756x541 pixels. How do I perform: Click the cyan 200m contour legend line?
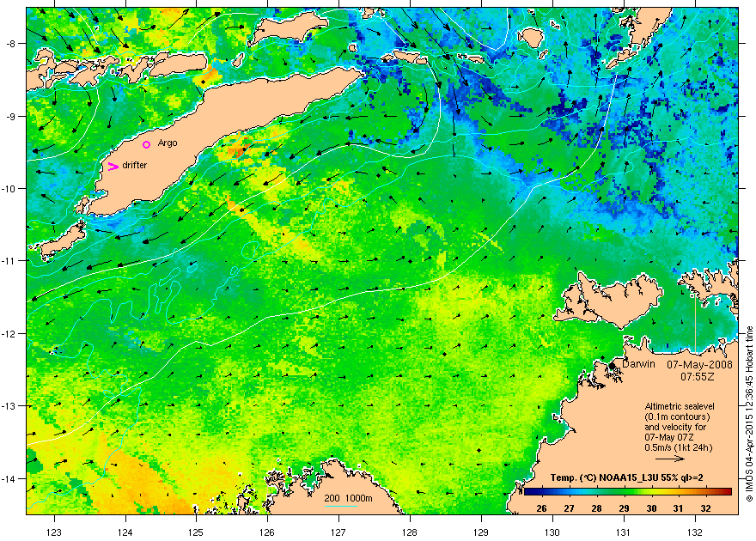coord(341,506)
